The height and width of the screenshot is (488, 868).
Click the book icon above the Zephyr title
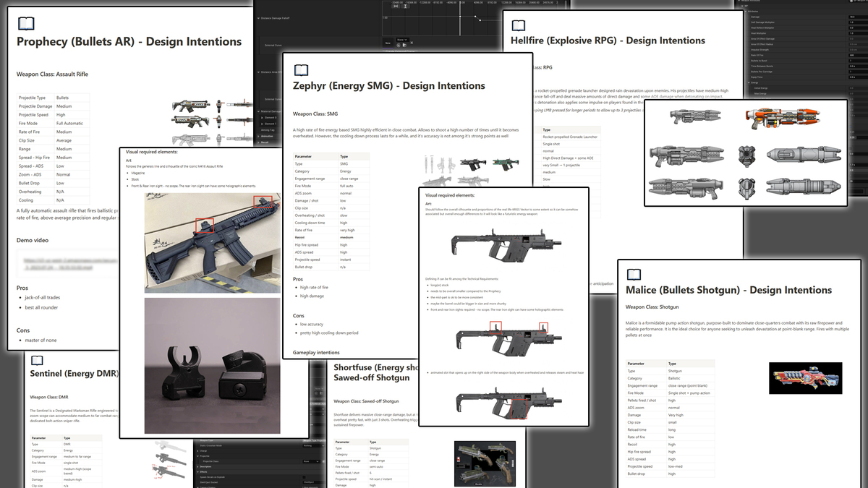(301, 70)
